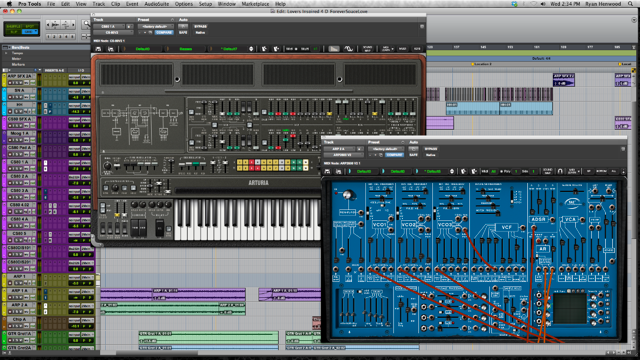Click the horizontal zoom out arrow
640x360 pixels.
pyautogui.click(x=48, y=25)
